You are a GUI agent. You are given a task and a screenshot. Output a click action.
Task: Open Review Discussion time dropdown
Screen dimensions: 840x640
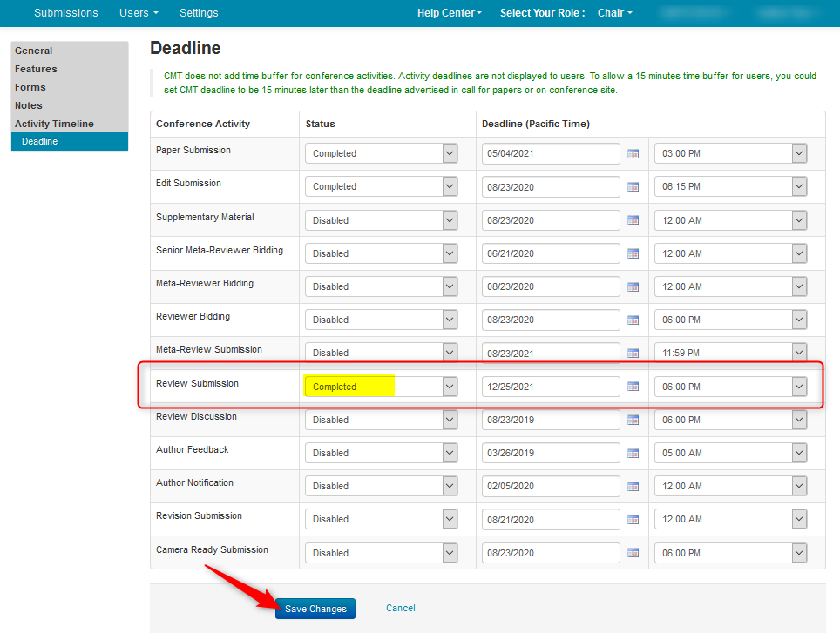pyautogui.click(x=730, y=420)
